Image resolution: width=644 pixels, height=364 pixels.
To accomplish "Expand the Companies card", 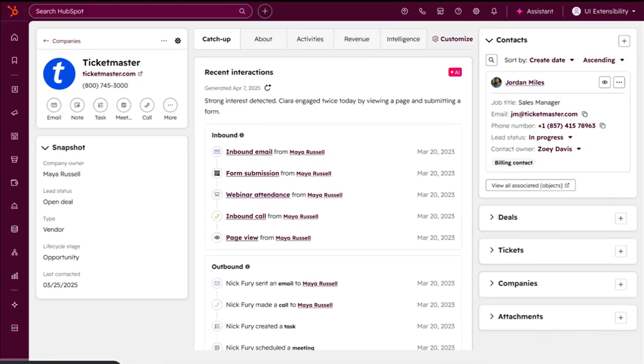I will click(492, 283).
